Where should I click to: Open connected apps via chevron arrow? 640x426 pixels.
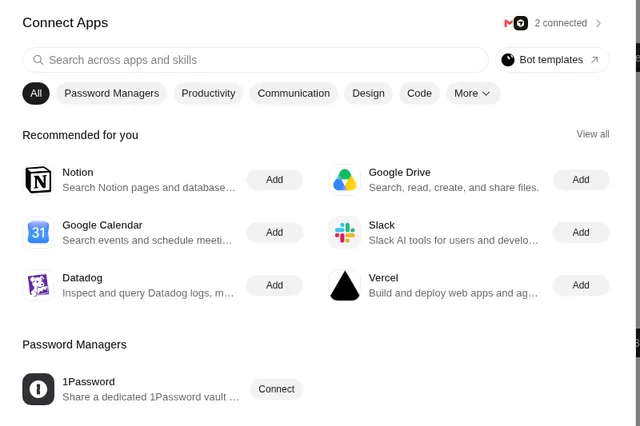click(598, 23)
